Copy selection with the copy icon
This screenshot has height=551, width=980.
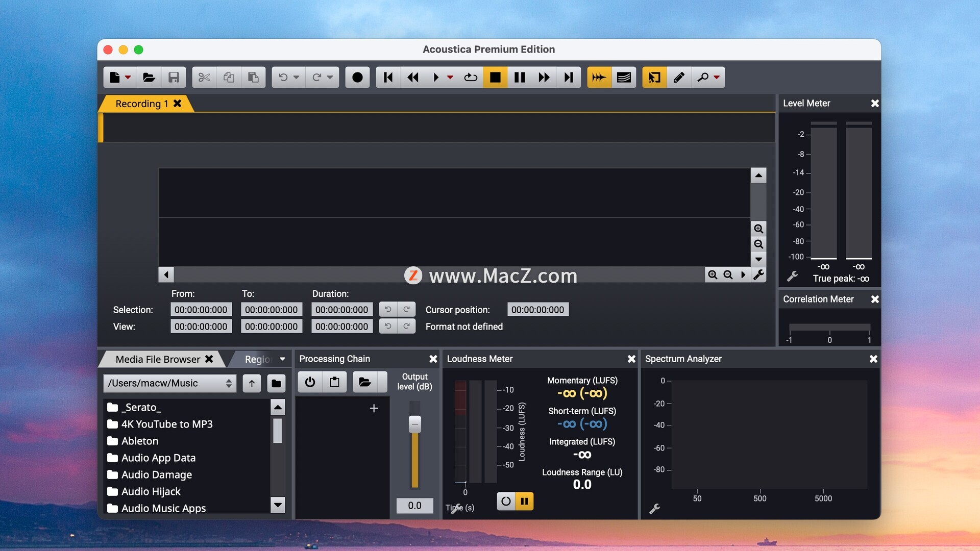(x=229, y=78)
